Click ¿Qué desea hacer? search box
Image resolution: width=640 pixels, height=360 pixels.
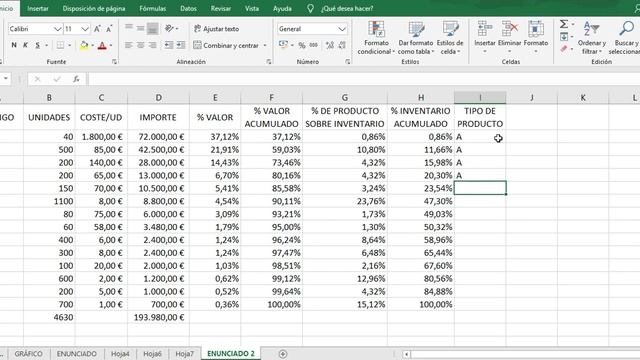(x=347, y=8)
